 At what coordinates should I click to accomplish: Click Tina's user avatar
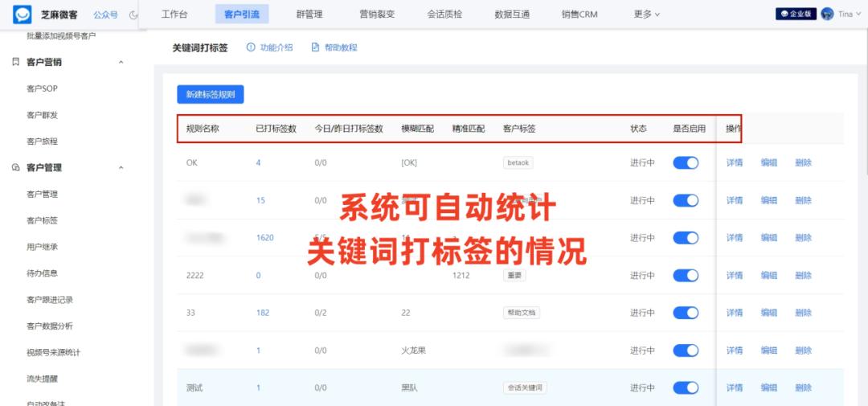828,14
